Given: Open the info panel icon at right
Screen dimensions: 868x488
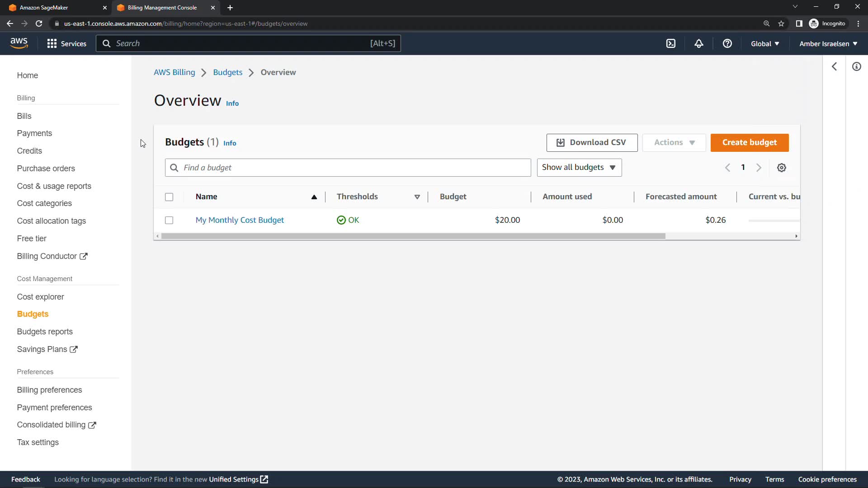Looking at the screenshot, I should pos(856,67).
